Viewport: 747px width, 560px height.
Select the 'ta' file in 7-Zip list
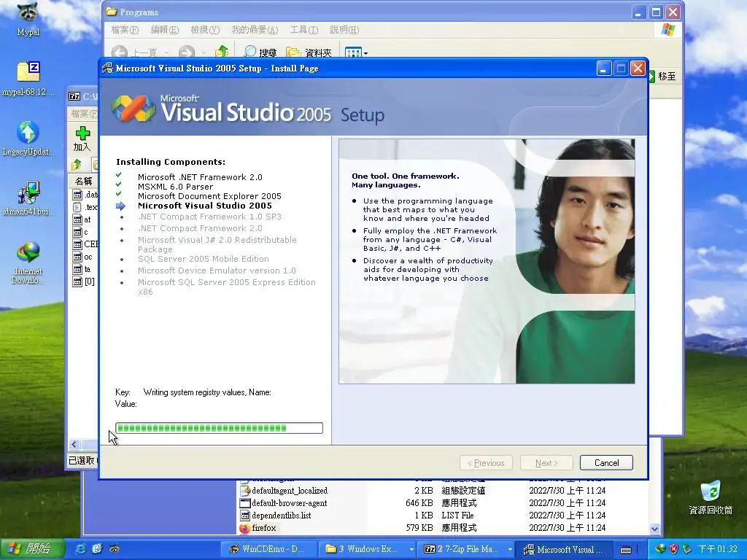click(82, 268)
